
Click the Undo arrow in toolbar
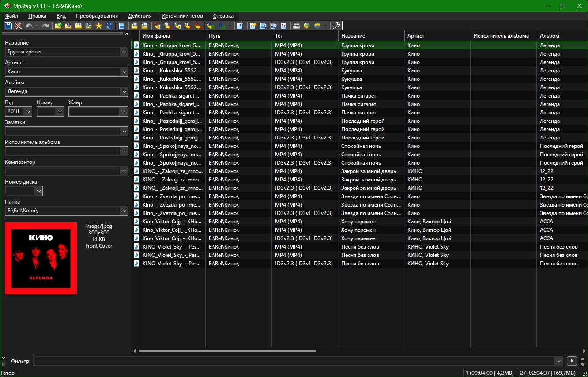(x=29, y=26)
